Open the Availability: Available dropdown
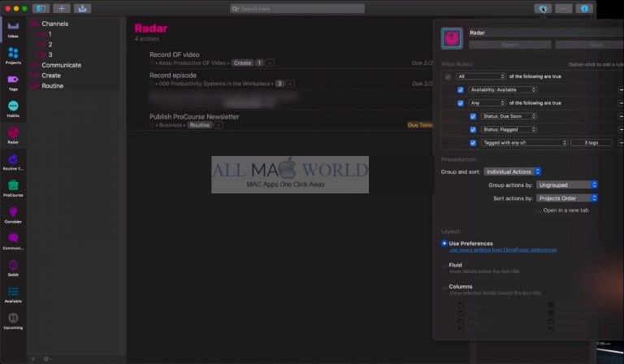624x364 pixels. pyautogui.click(x=503, y=90)
